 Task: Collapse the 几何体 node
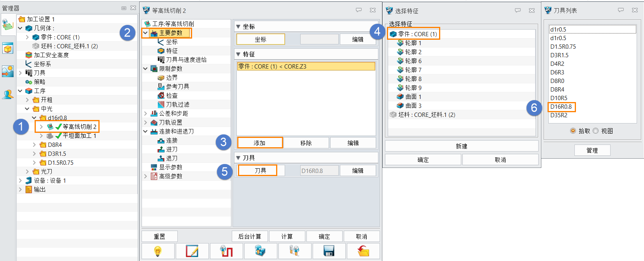(20, 28)
